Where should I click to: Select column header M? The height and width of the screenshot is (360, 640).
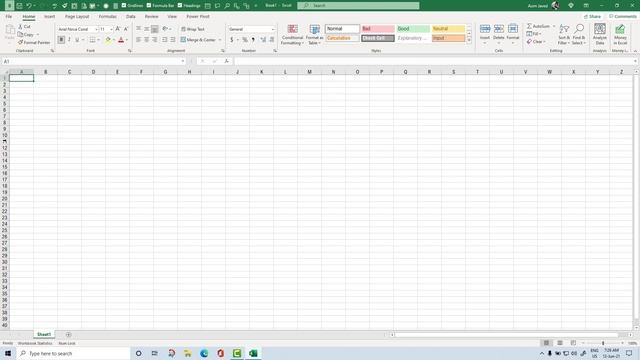point(309,72)
